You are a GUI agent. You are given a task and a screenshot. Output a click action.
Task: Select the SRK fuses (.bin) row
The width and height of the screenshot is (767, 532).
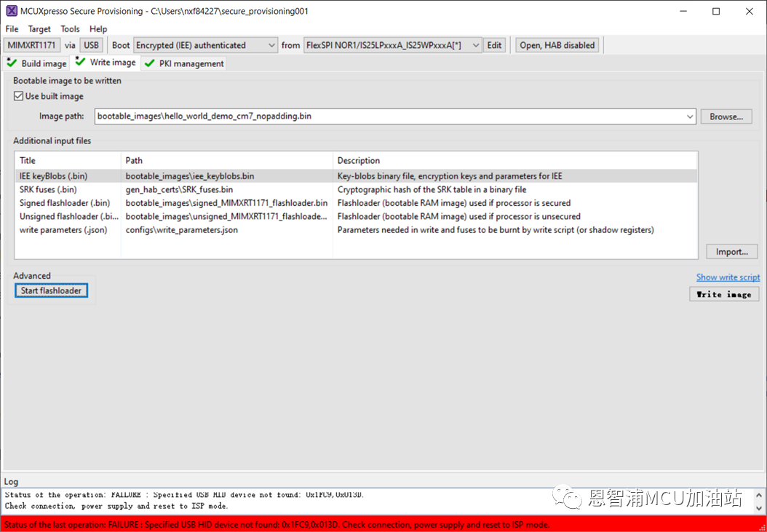pos(356,189)
